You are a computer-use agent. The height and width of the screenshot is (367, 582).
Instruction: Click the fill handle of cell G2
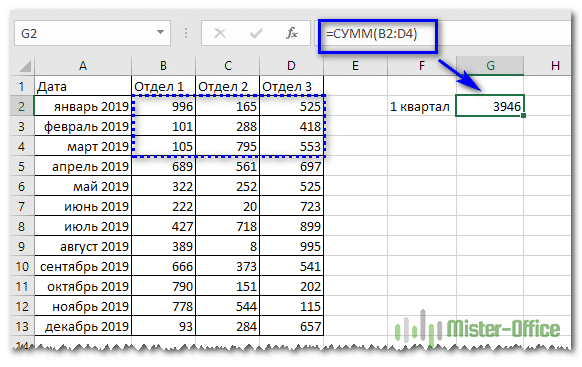(523, 116)
